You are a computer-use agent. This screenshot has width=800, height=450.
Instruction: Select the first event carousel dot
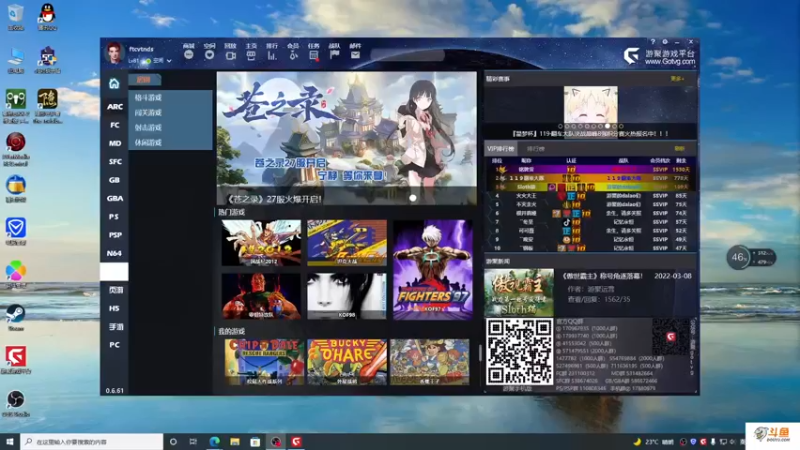[x=560, y=126]
